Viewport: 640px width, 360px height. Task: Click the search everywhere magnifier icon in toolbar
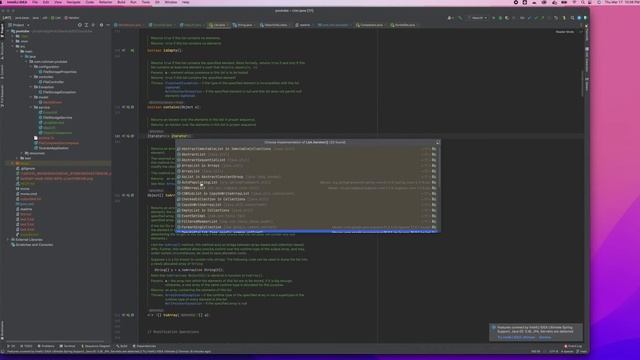coord(572,18)
